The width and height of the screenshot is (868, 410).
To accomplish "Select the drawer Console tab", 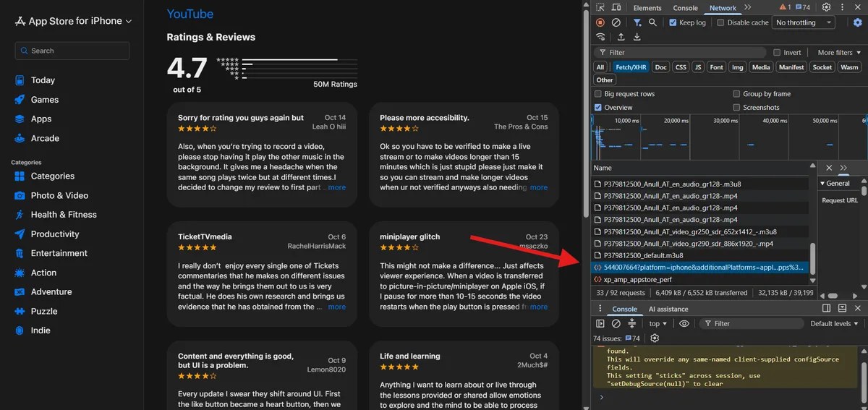I will [625, 309].
